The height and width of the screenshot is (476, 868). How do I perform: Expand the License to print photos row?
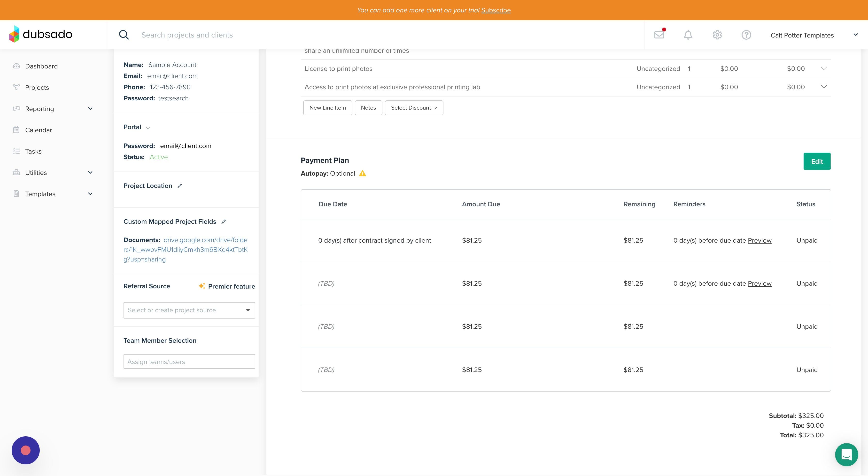823,68
